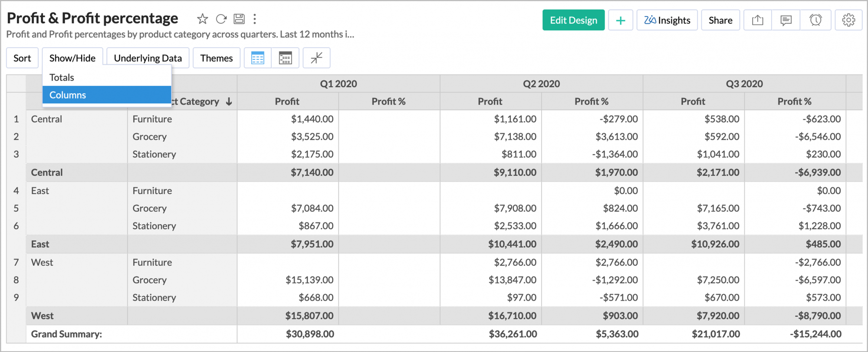Click the collapse arrows icon
Screen dimensions: 868x352
click(x=316, y=58)
